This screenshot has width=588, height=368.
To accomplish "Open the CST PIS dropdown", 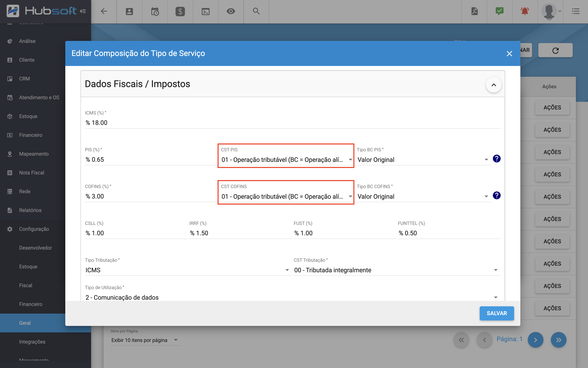I will pyautogui.click(x=287, y=160).
